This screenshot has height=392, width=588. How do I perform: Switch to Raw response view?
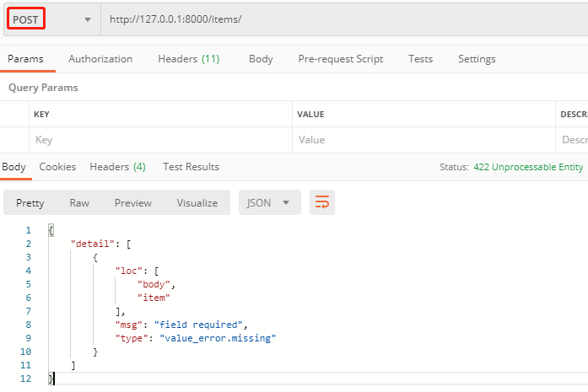(79, 203)
